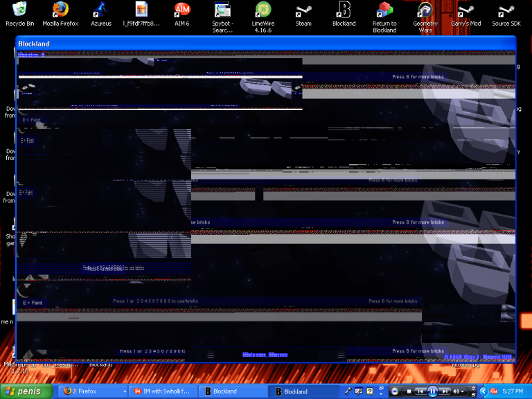Open language bar help icon
Screen dimensions: 532x399
[x=369, y=391]
